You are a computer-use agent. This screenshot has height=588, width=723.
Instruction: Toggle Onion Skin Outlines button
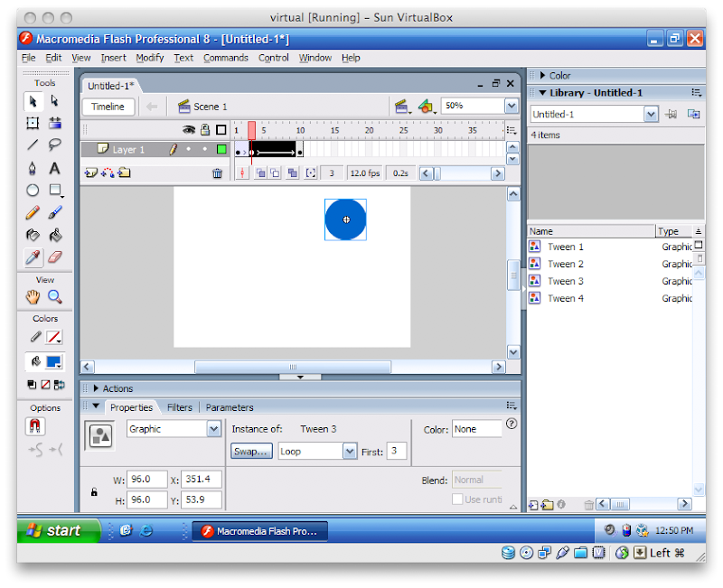click(x=275, y=173)
